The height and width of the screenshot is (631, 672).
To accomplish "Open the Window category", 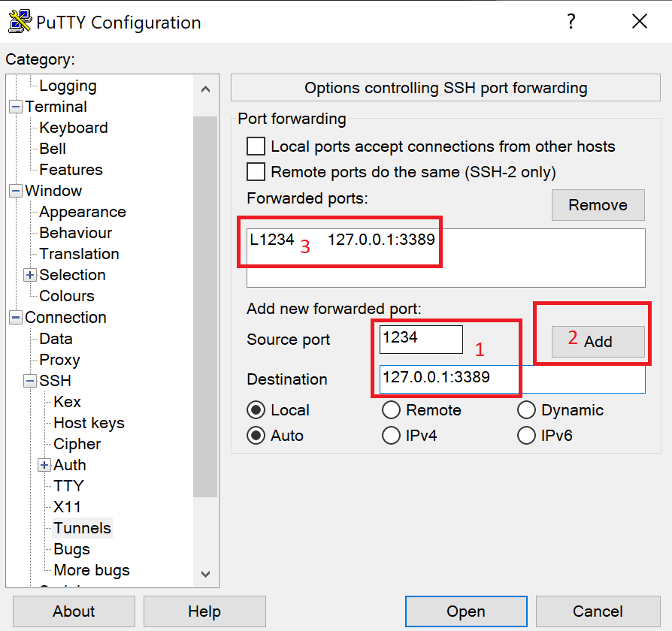I will (x=53, y=191).
